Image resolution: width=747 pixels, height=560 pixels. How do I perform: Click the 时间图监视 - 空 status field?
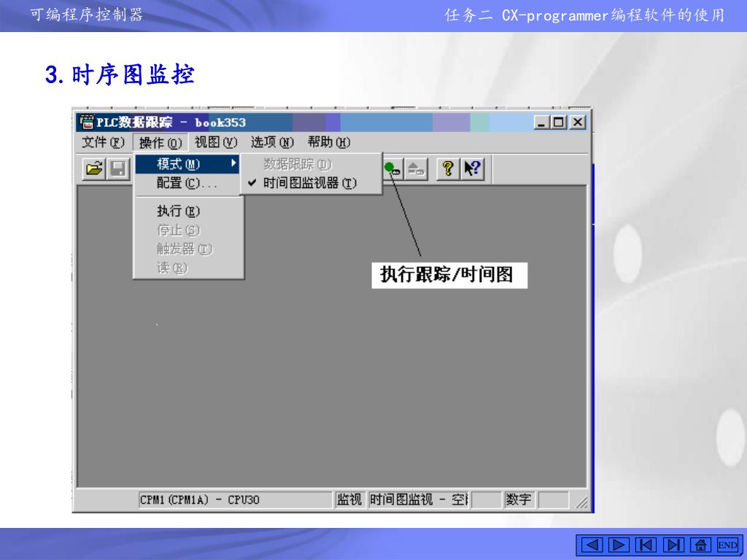tap(419, 499)
